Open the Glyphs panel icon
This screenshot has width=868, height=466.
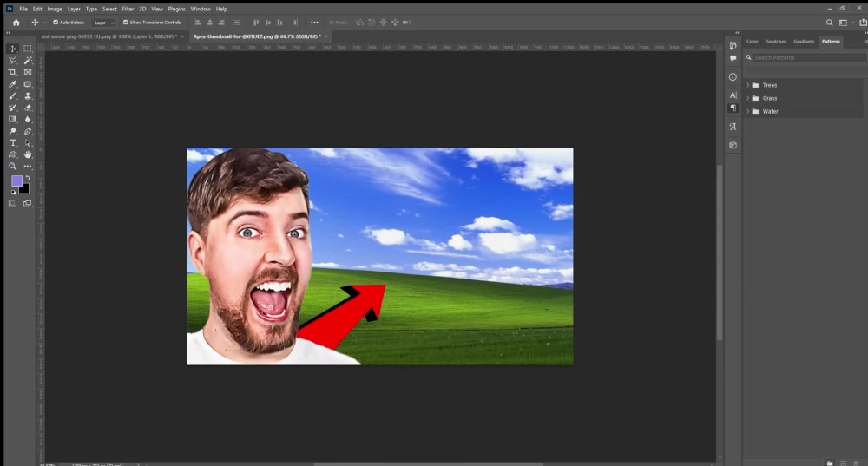click(733, 127)
